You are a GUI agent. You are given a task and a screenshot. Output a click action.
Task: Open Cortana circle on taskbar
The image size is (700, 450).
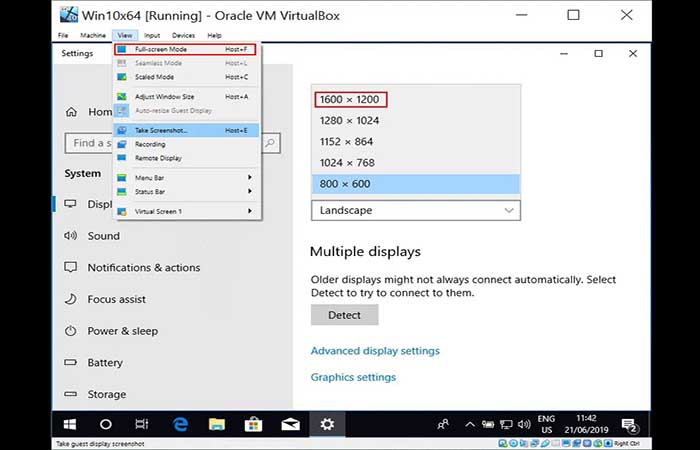pyautogui.click(x=106, y=424)
